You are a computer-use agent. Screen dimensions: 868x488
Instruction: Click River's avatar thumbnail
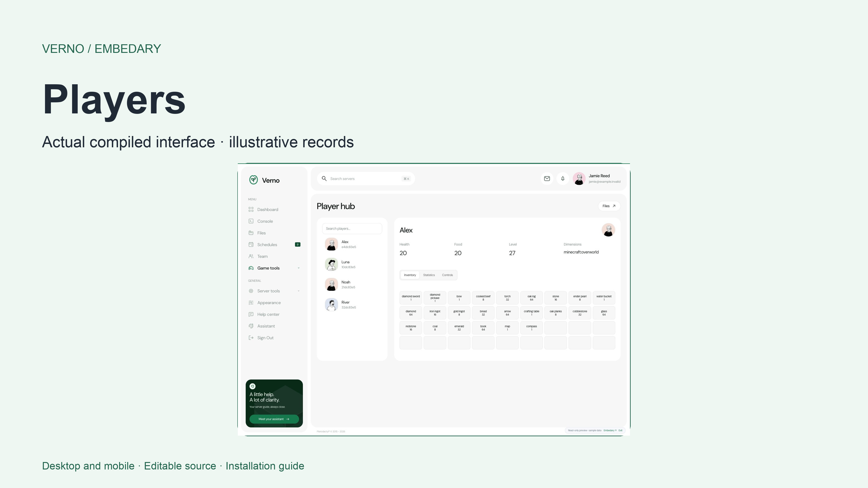pos(331,305)
